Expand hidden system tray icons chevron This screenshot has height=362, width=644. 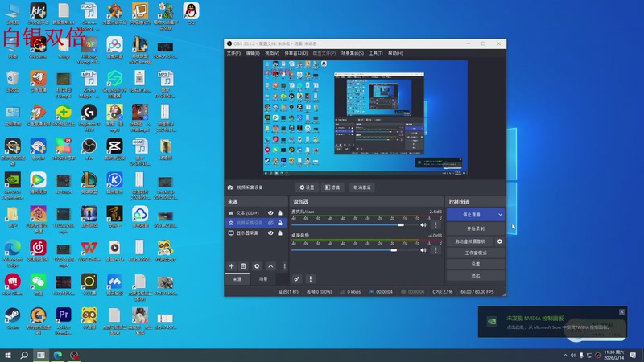pos(566,356)
